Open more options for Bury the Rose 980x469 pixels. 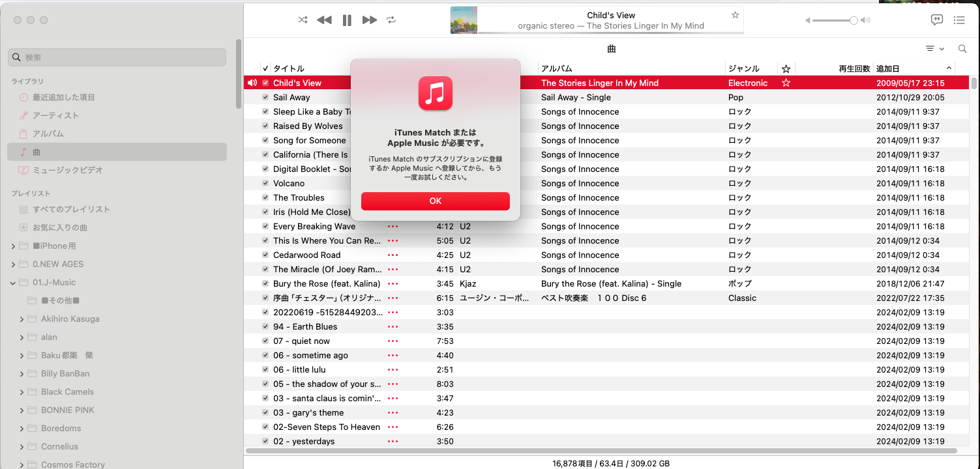393,283
